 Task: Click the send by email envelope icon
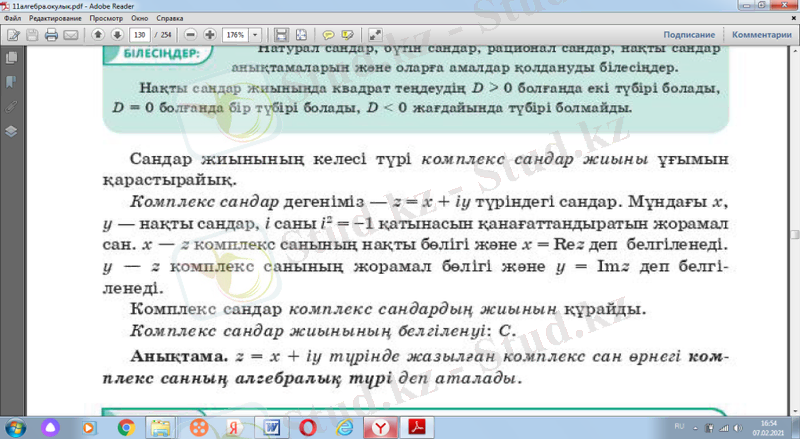pyautogui.click(x=70, y=34)
